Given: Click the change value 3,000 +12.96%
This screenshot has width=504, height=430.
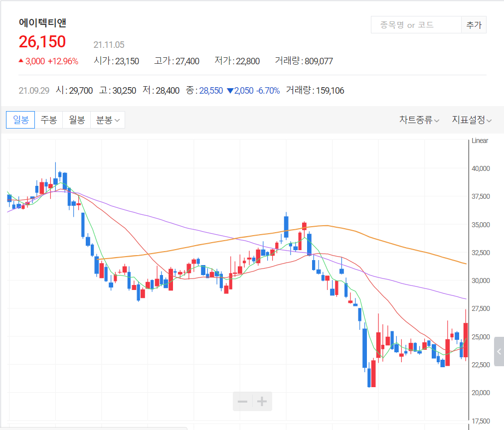Looking at the screenshot, I should point(48,61).
